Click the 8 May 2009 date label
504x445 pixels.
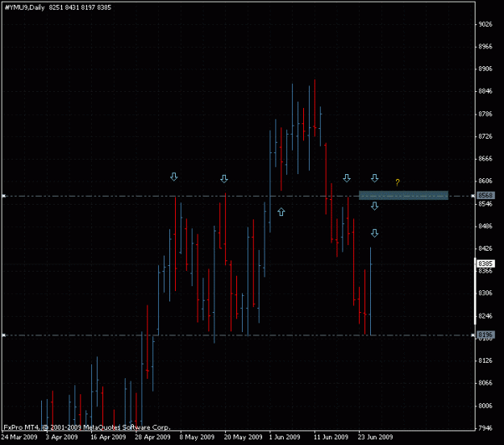pos(197,437)
